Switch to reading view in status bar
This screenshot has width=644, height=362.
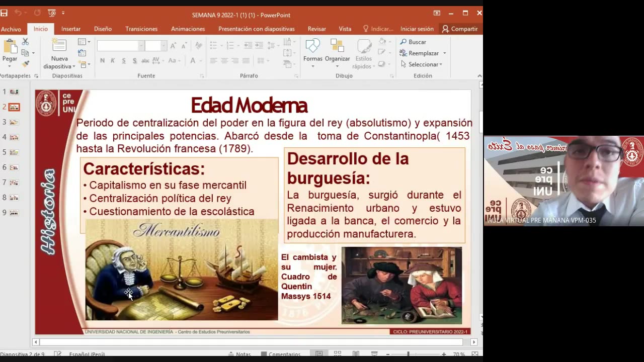[356, 354]
